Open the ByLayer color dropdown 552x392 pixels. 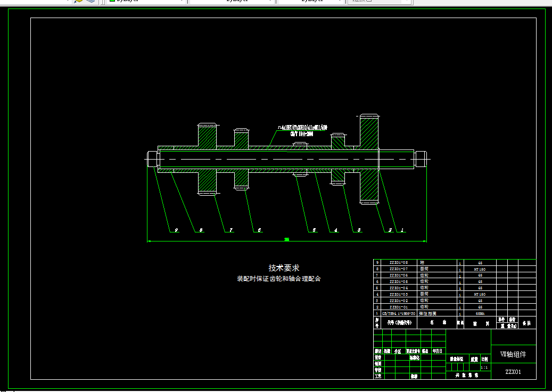pos(146,1)
